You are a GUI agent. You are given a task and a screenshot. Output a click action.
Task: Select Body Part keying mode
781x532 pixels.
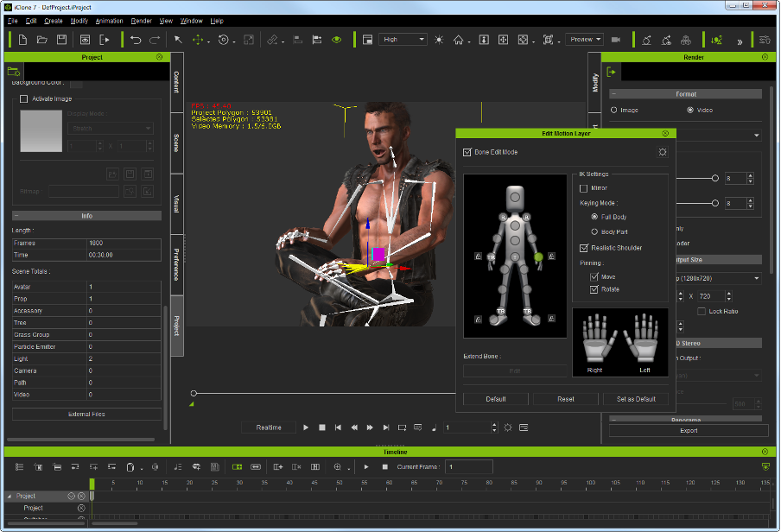pos(594,231)
